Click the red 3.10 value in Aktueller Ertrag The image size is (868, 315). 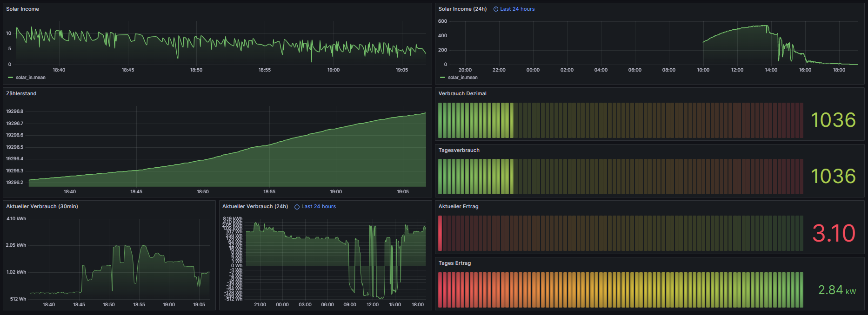(834, 233)
